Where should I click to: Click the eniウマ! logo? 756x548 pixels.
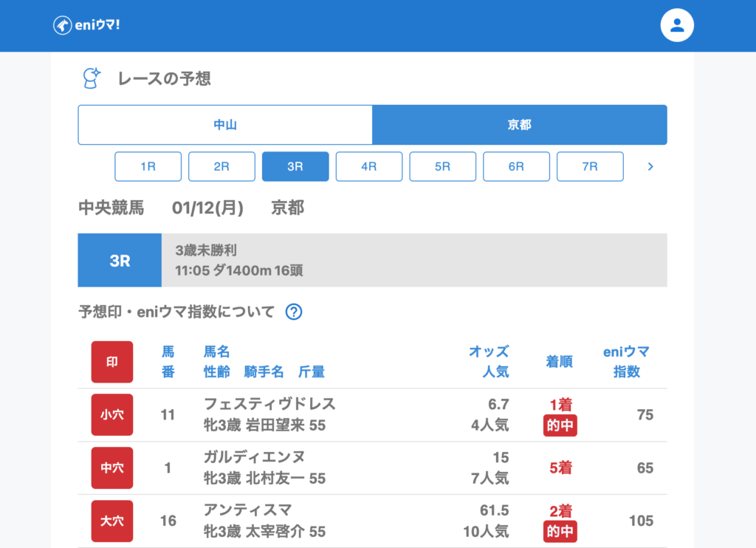tap(86, 25)
